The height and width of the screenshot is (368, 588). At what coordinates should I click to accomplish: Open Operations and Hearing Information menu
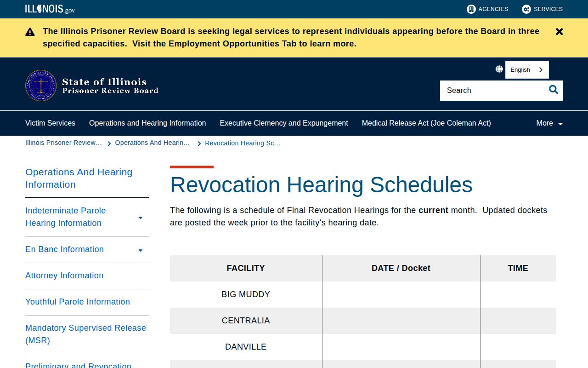click(147, 123)
